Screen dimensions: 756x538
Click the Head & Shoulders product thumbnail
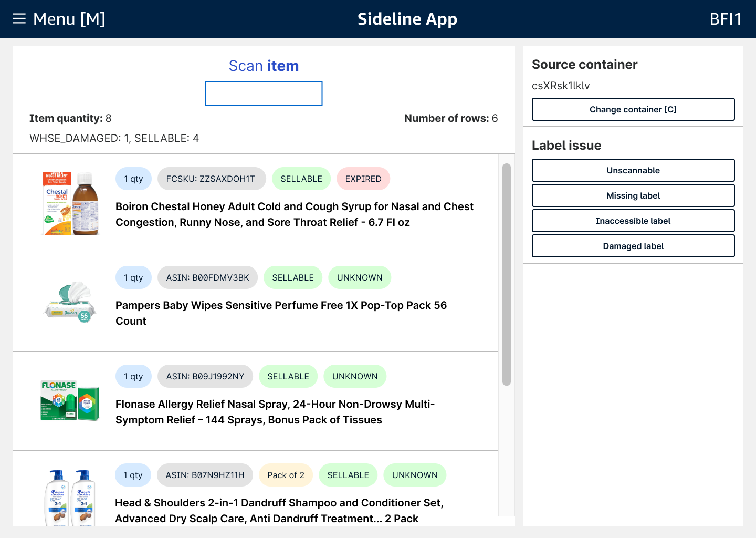coord(70,497)
